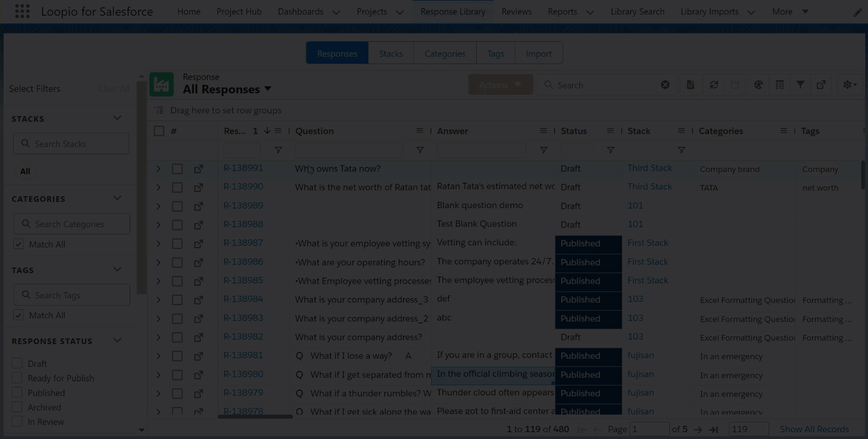The height and width of the screenshot is (439, 868).
Task: Click the export/open external toolbar icon
Action: click(x=821, y=85)
